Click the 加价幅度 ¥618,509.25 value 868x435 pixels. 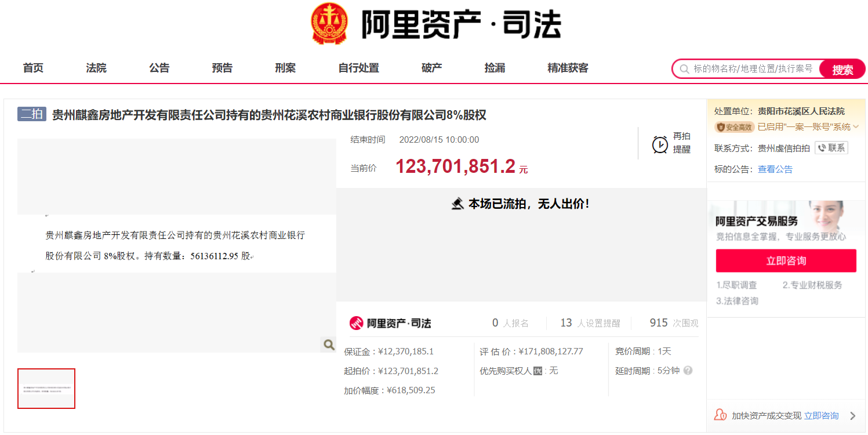411,391
